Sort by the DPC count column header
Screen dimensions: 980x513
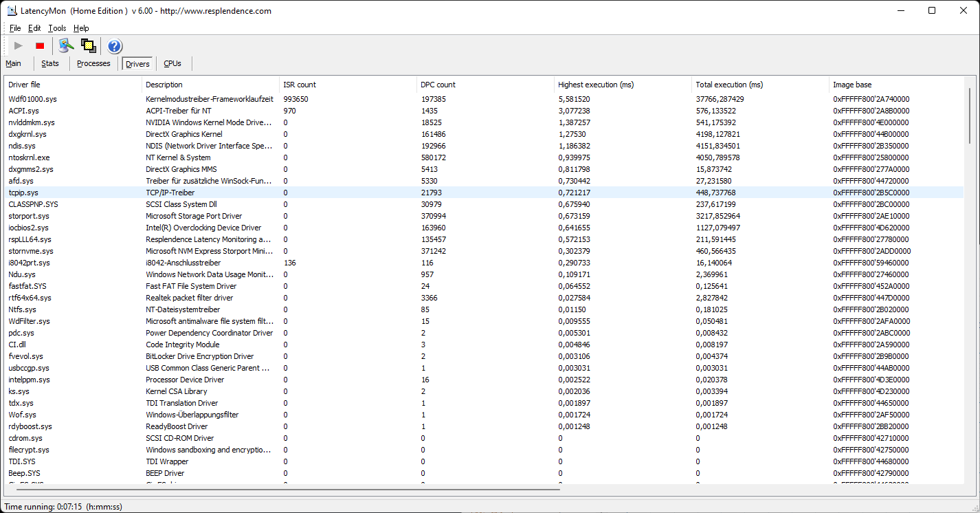pos(438,85)
